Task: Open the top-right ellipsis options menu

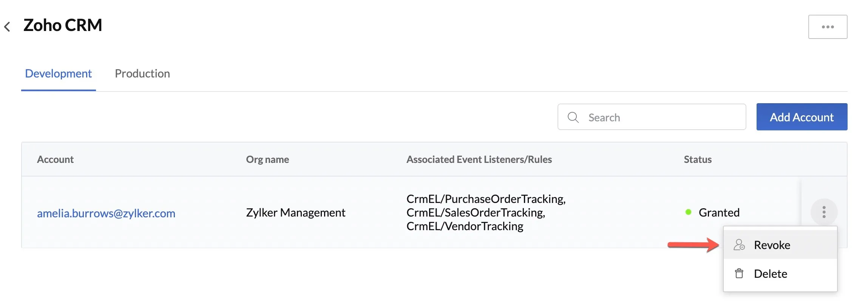Action: pos(828,27)
